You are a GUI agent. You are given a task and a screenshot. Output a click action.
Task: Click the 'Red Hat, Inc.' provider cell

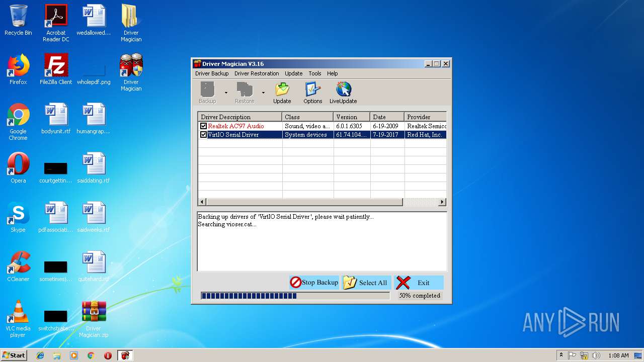425,135
